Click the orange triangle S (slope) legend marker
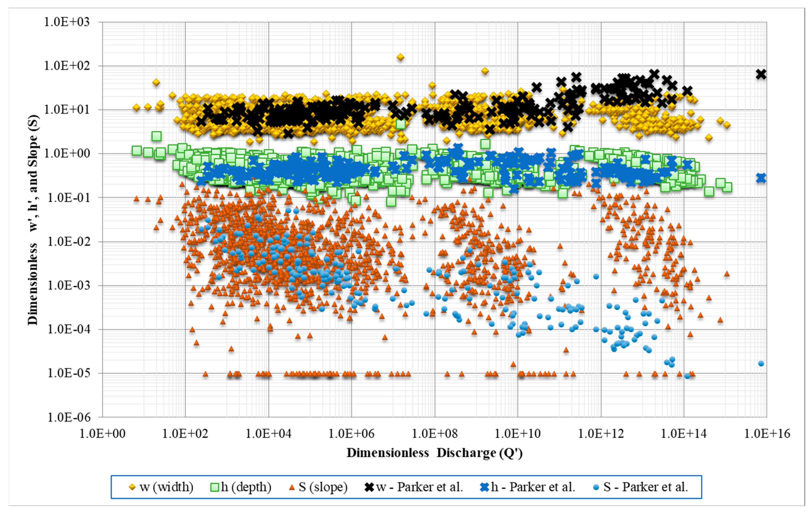This screenshot has height=516, width=812. [x=292, y=487]
